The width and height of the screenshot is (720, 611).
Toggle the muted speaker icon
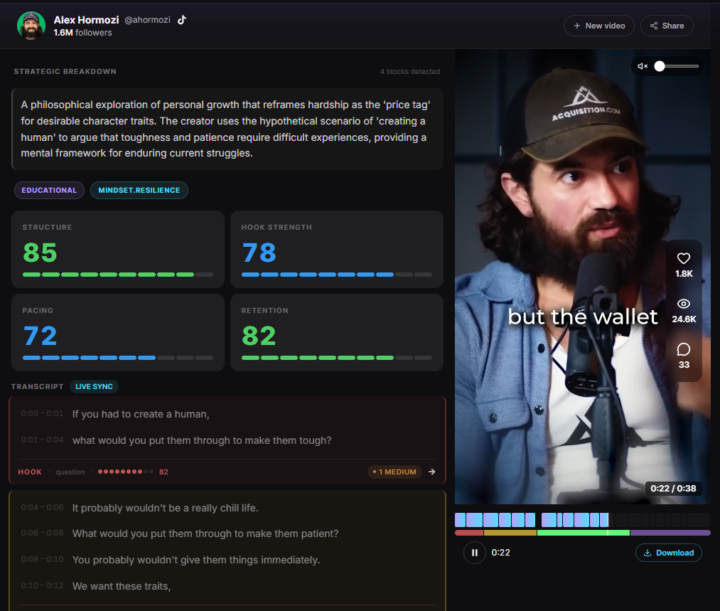(642, 66)
